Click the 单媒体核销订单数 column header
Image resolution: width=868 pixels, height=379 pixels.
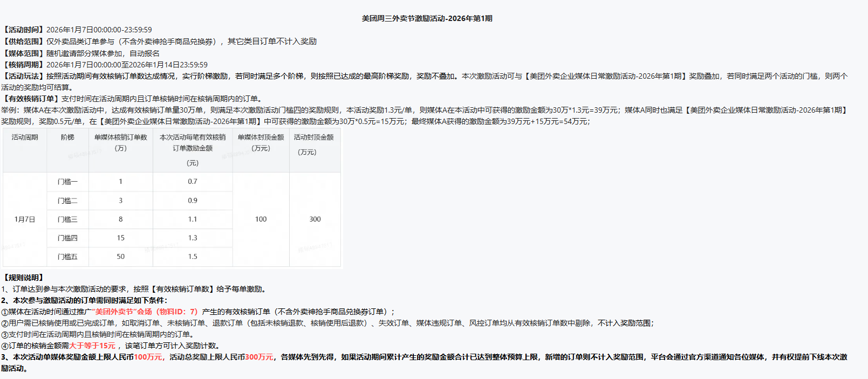[120, 137]
